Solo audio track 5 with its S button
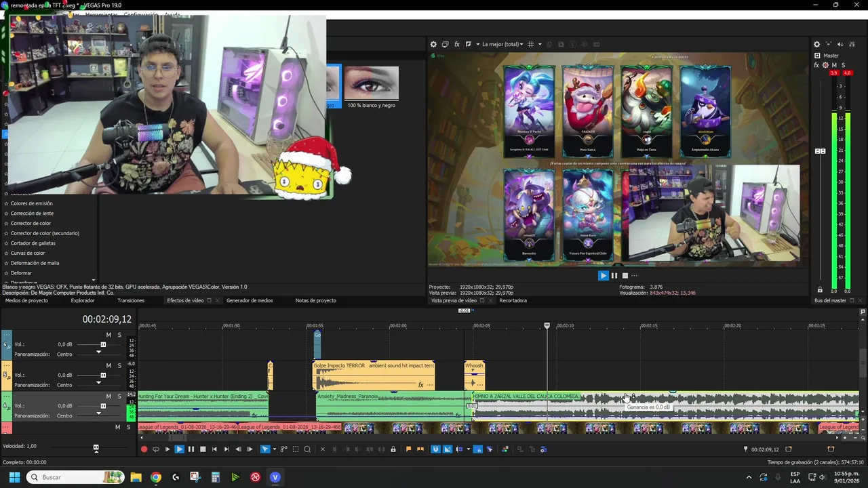The image size is (868, 488). (119, 365)
